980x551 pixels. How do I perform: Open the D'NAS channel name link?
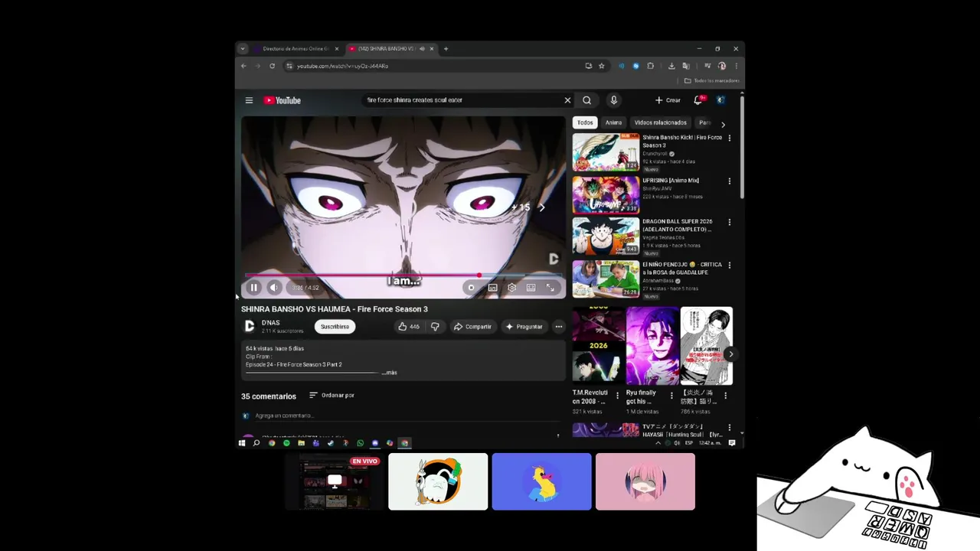pos(270,323)
